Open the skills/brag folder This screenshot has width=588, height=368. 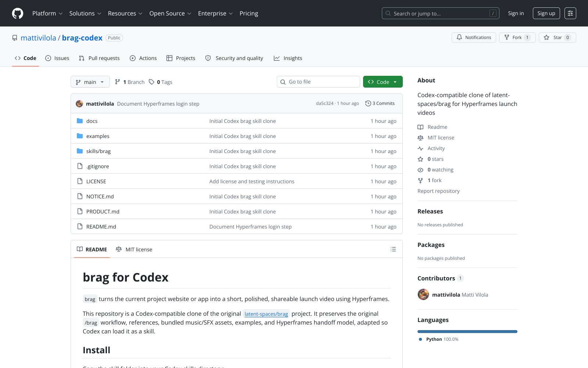[98, 151]
